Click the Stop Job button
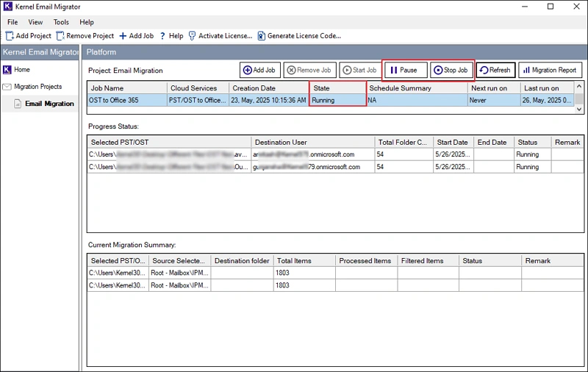Viewport: 588px width, 372px height. pyautogui.click(x=451, y=70)
